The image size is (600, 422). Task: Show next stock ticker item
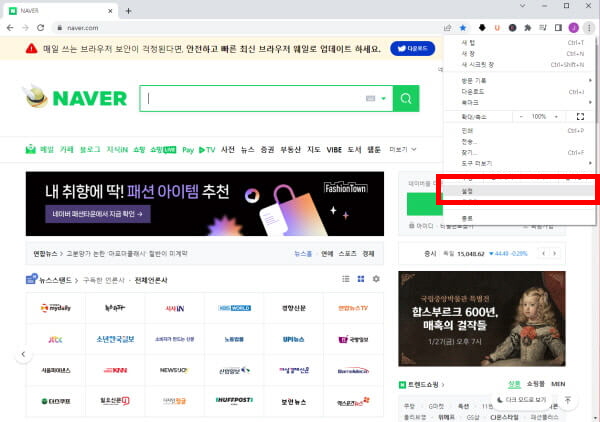click(554, 253)
